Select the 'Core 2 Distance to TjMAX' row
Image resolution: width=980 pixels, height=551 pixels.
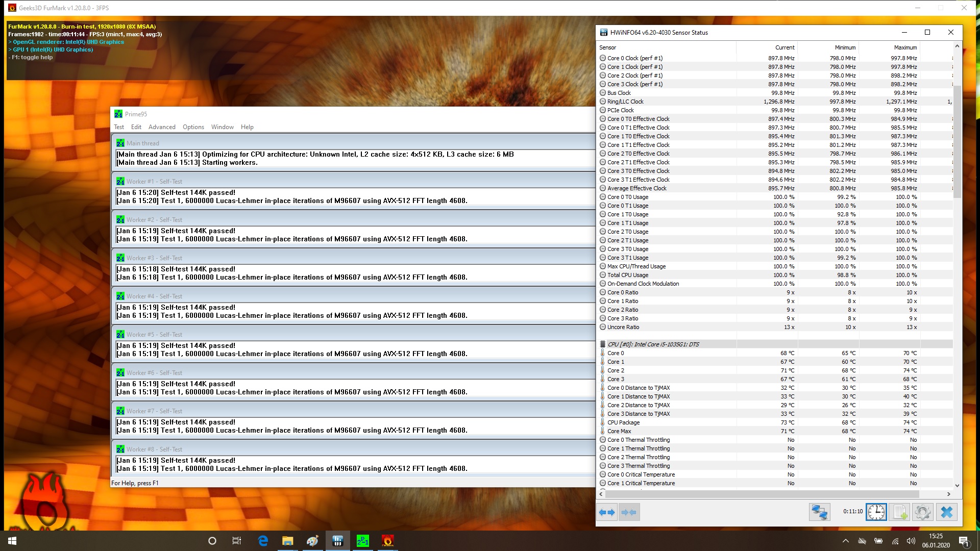click(x=775, y=405)
